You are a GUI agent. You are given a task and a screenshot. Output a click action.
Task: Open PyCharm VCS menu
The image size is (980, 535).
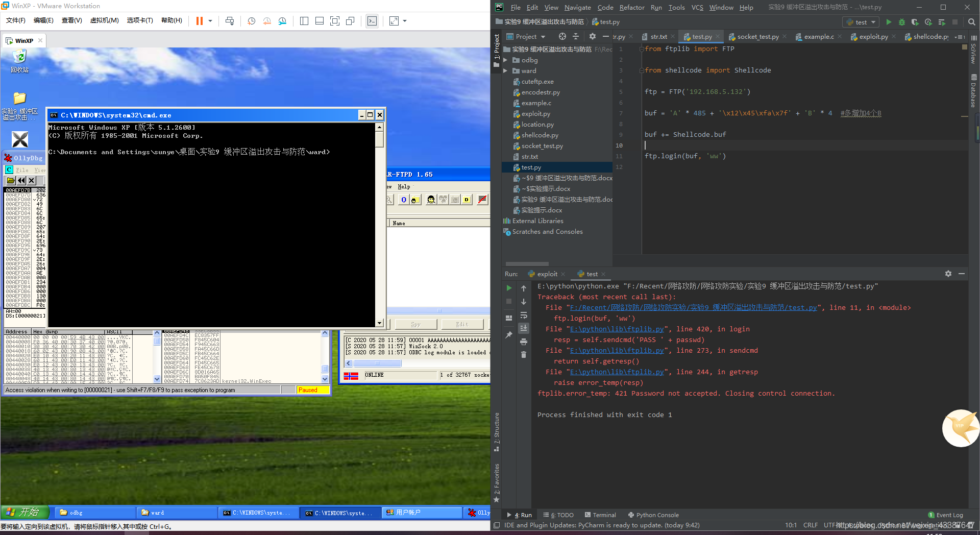pyautogui.click(x=697, y=7)
